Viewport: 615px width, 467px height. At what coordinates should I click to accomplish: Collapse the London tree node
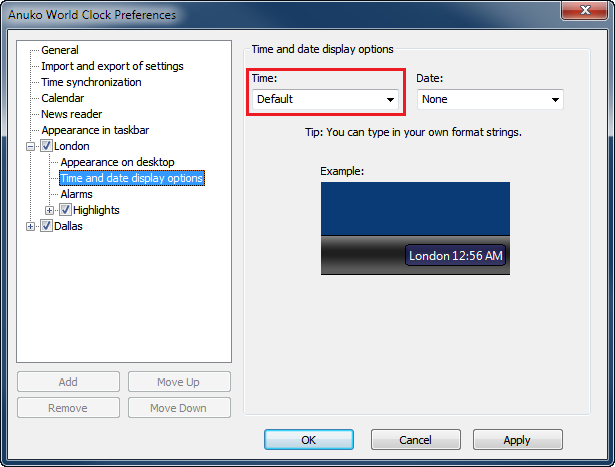point(30,147)
